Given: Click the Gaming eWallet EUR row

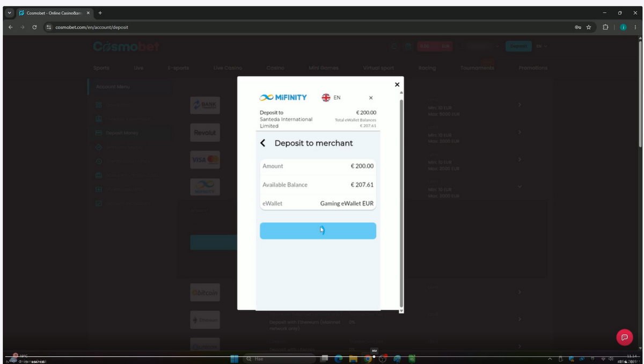Looking at the screenshot, I should tap(318, 203).
